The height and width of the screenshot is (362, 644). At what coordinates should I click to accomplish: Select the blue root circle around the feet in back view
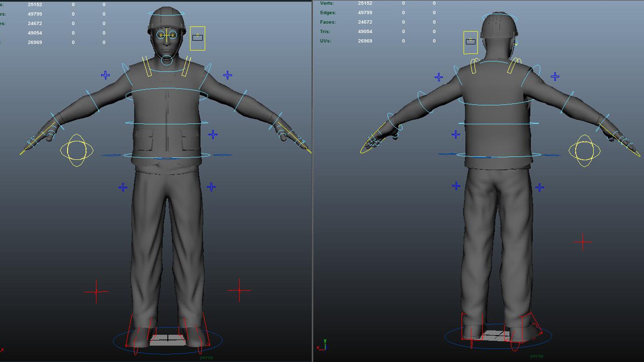click(x=498, y=336)
